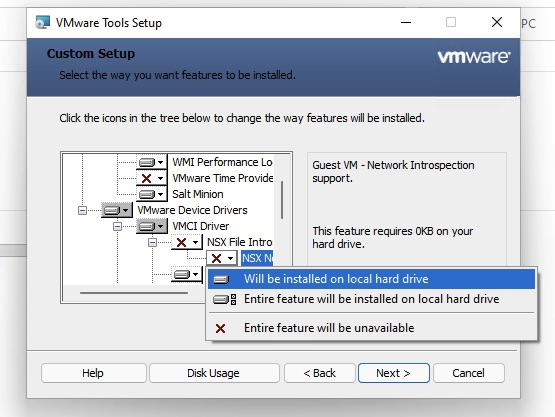This screenshot has width=555, height=417.
Task: Cancel the VMware Tools setup
Action: pyautogui.click(x=469, y=373)
